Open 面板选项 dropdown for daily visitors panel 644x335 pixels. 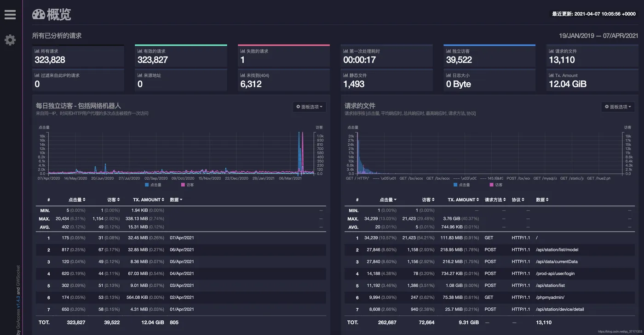[309, 107]
